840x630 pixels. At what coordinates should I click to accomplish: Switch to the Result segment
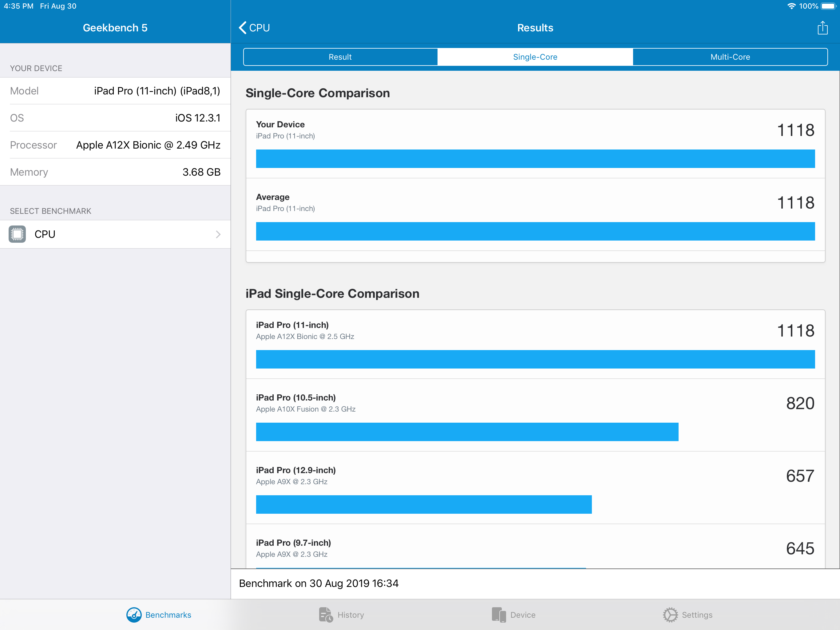click(x=340, y=57)
